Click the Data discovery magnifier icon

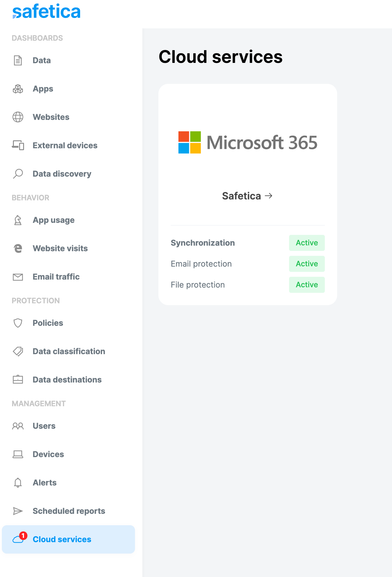click(18, 174)
